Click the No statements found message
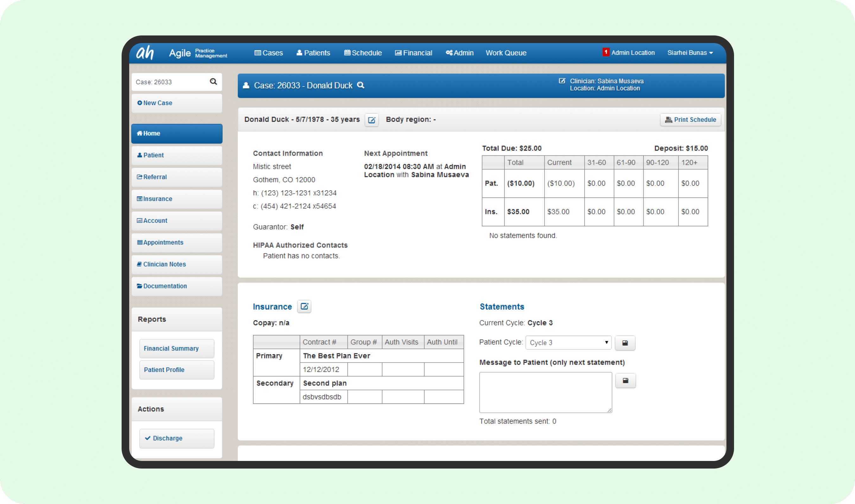The height and width of the screenshot is (504, 855). (523, 236)
